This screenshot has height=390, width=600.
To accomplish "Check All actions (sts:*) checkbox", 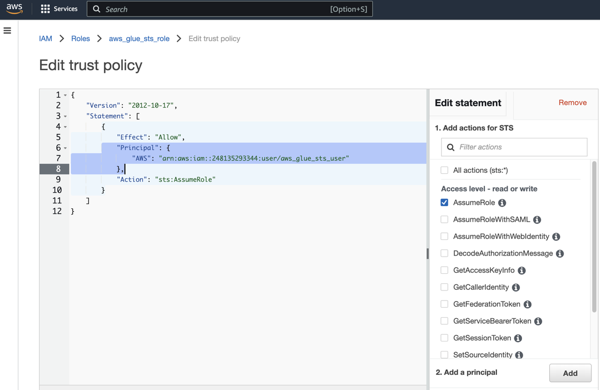I will (444, 170).
